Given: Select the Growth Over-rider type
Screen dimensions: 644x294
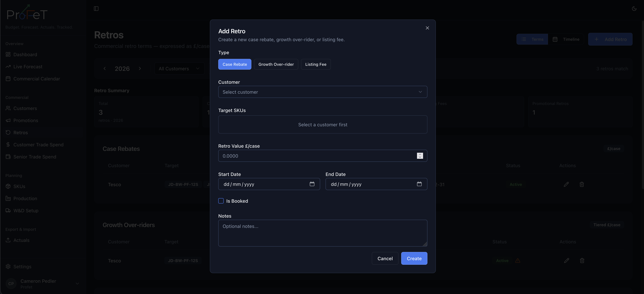Looking at the screenshot, I should 276,64.
